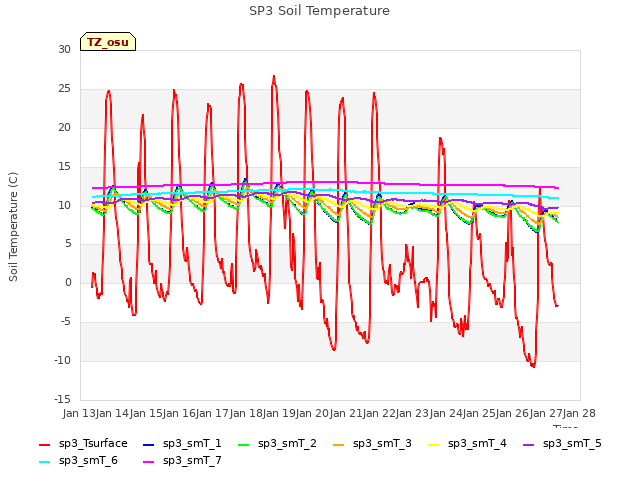Select the sp3_Tsurface legend label
Screen dimensions: 640x480
pos(93,444)
